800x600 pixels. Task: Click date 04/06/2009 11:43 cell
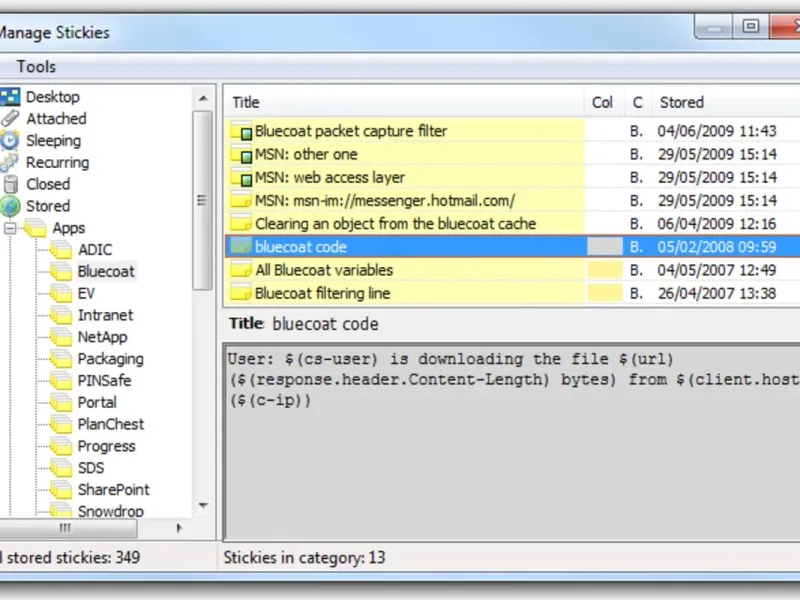[717, 131]
